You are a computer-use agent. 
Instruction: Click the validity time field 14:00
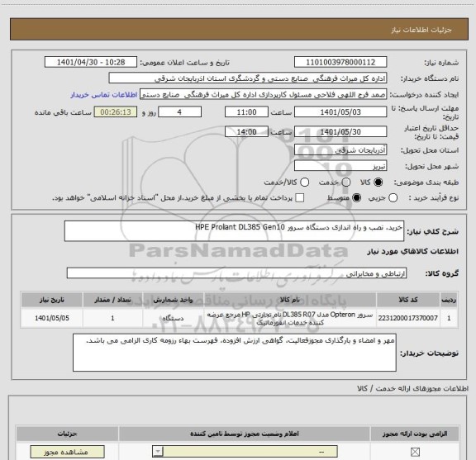(x=246, y=131)
